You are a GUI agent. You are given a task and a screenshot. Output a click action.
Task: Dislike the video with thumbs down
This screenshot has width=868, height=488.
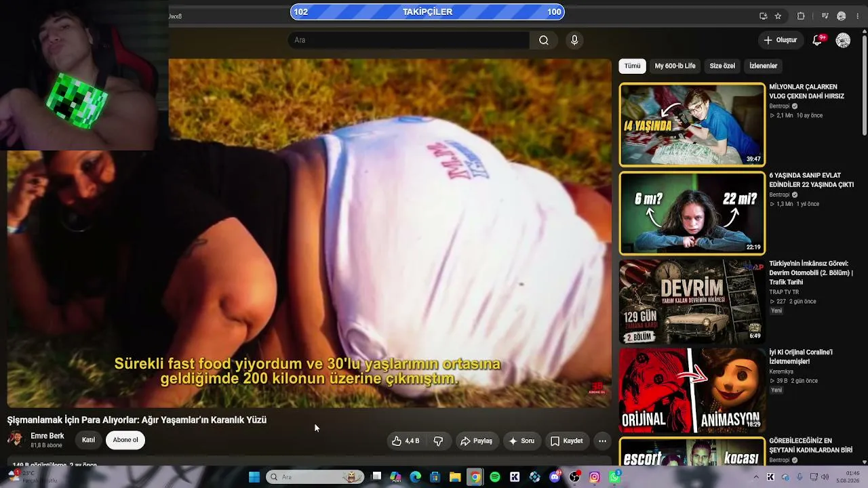(438, 441)
